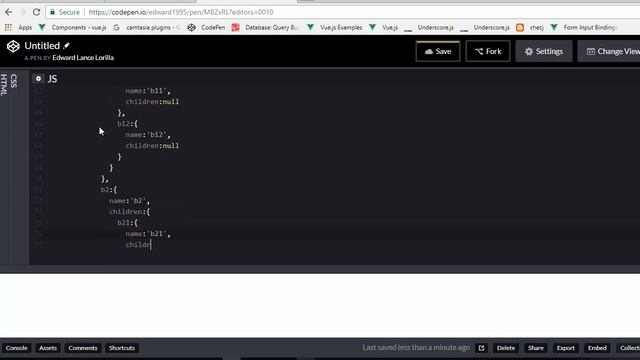
Task: Open Vue.js Examples bookmark
Action: 335,27
